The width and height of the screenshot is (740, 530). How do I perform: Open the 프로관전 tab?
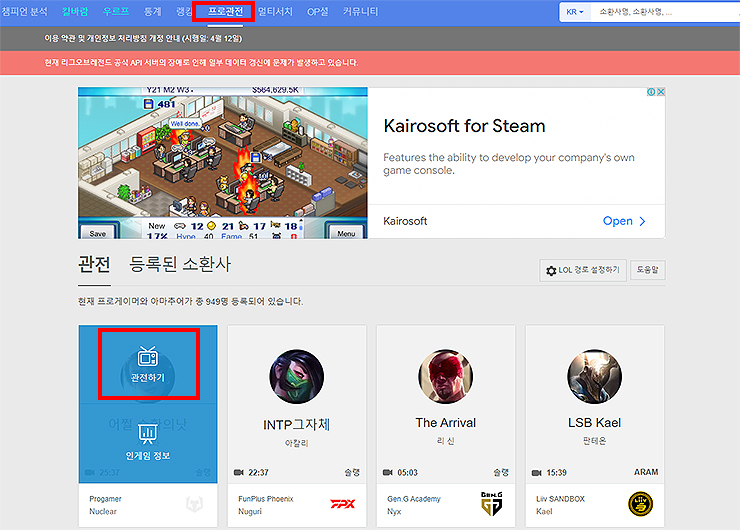coord(225,11)
